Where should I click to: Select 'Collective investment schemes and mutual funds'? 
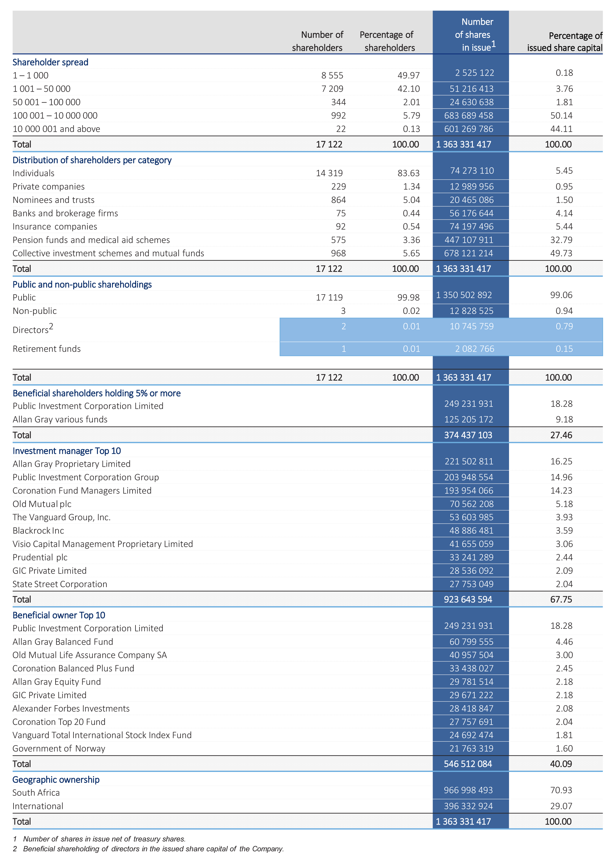108,253
